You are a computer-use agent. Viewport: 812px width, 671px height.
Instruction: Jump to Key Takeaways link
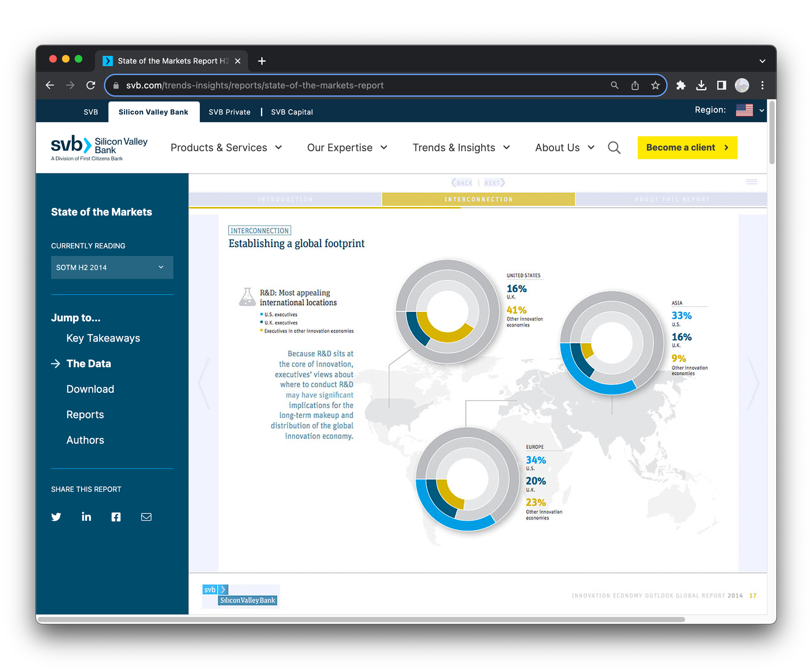pyautogui.click(x=103, y=338)
